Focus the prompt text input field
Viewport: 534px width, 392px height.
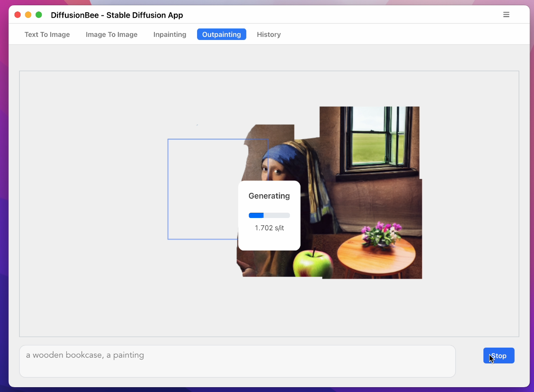coord(237,361)
